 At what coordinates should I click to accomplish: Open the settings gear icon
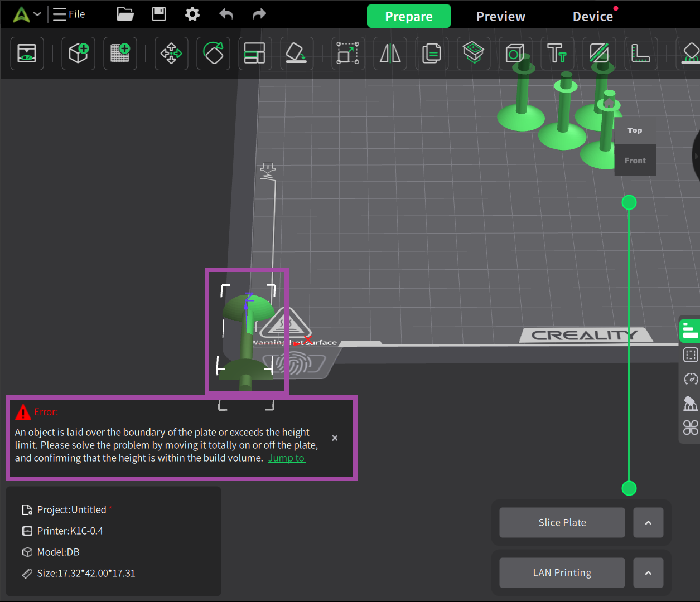click(x=192, y=14)
